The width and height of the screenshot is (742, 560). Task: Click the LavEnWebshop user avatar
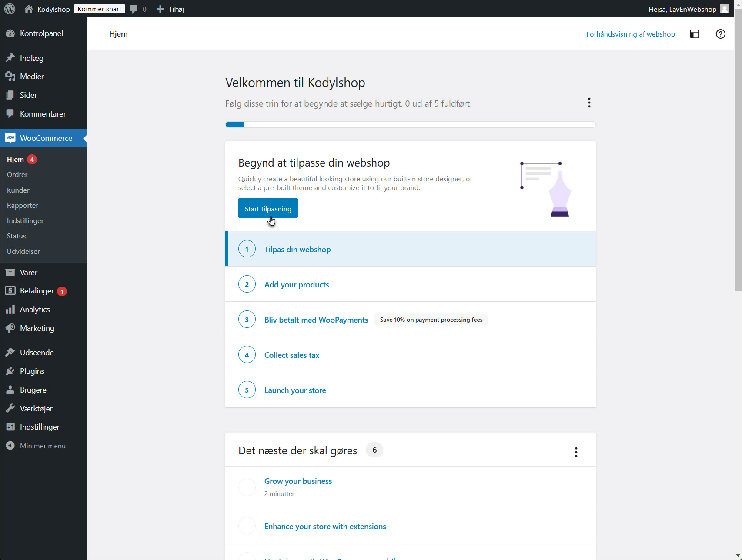724,9
